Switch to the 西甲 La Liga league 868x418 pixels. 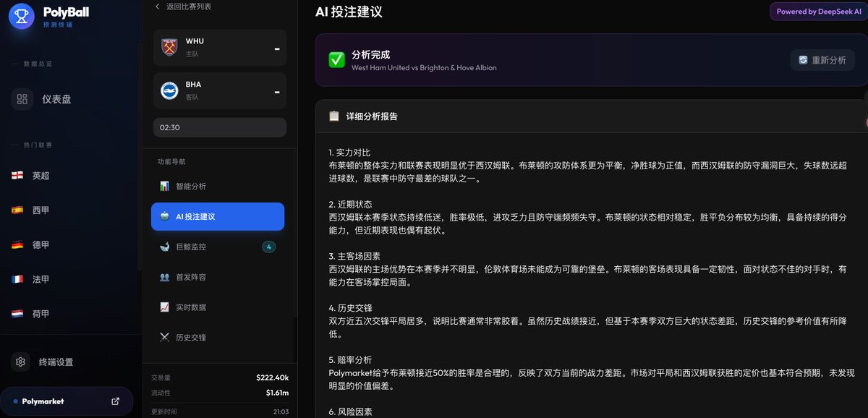coord(40,210)
